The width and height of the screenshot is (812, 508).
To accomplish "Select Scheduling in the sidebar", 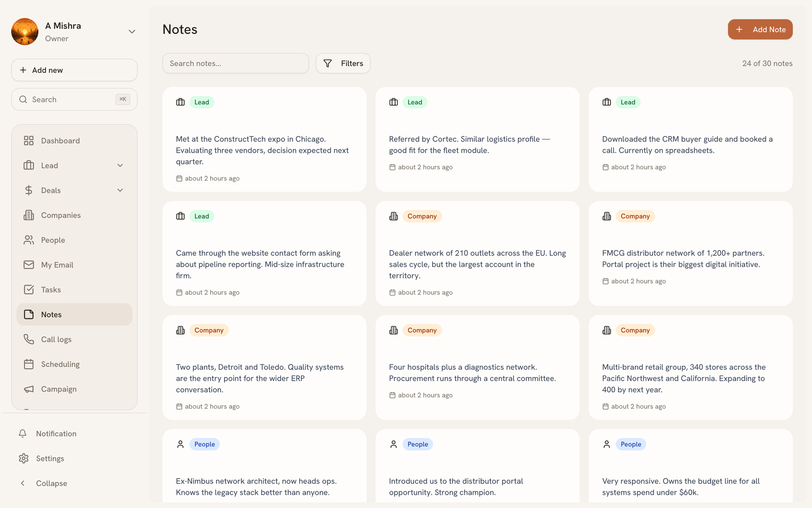I will point(74,364).
